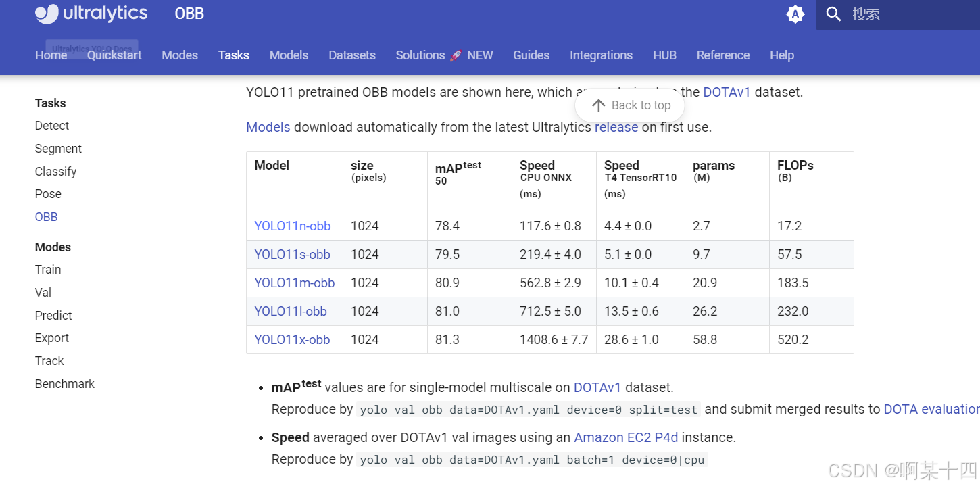Click the Modes sidebar heading
Viewport: 980px width, 488px height.
53,247
